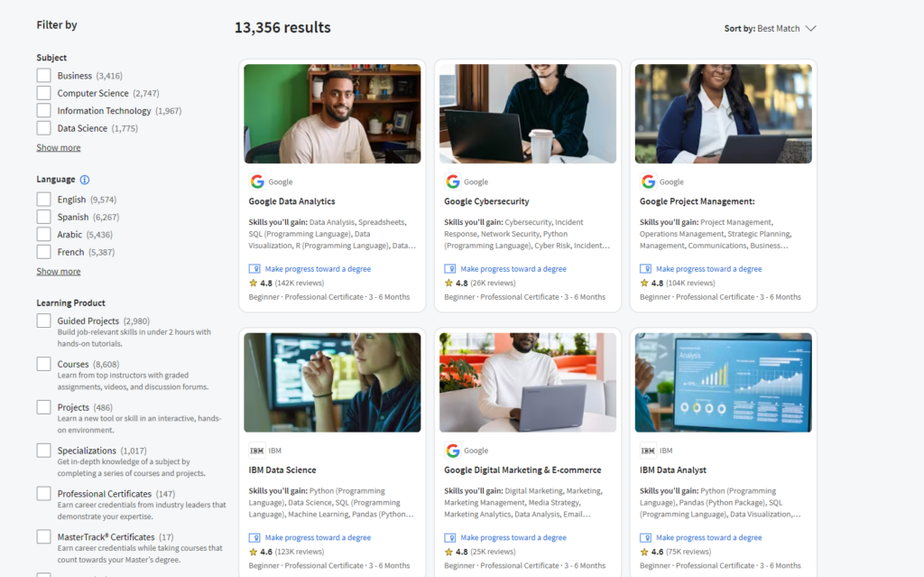This screenshot has width=924, height=577.
Task: Enable Information Technology filter
Action: (x=43, y=111)
